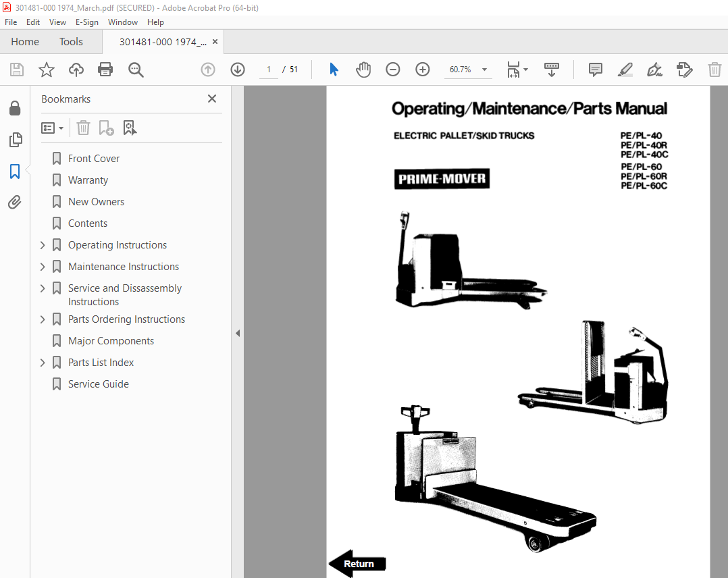Click the Save file icon

click(x=17, y=70)
